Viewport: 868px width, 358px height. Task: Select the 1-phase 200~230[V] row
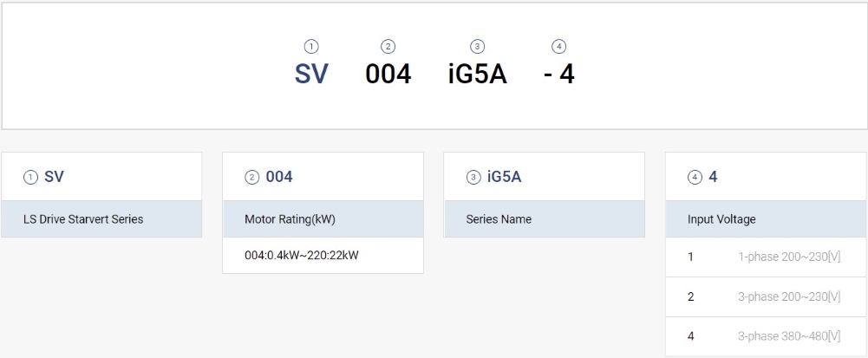coord(766,257)
